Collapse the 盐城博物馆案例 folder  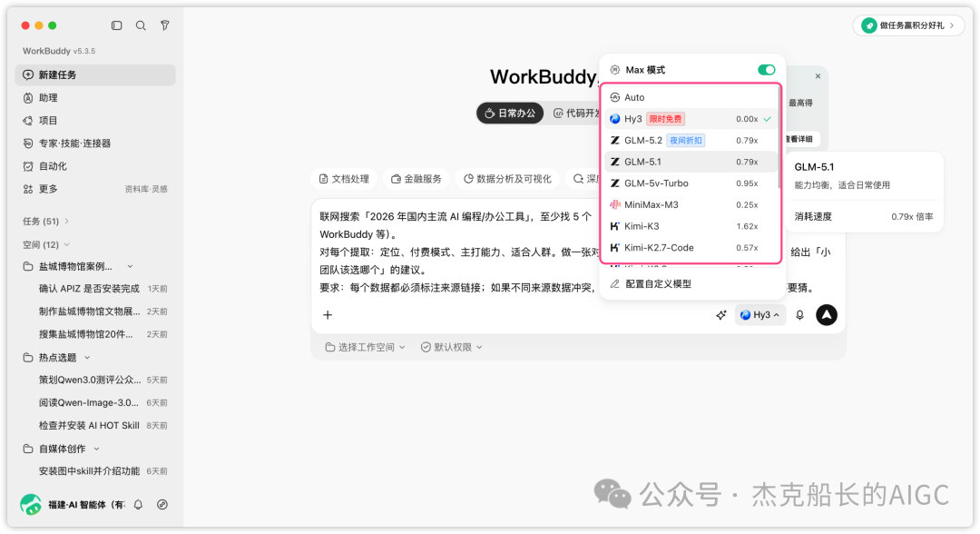130,266
